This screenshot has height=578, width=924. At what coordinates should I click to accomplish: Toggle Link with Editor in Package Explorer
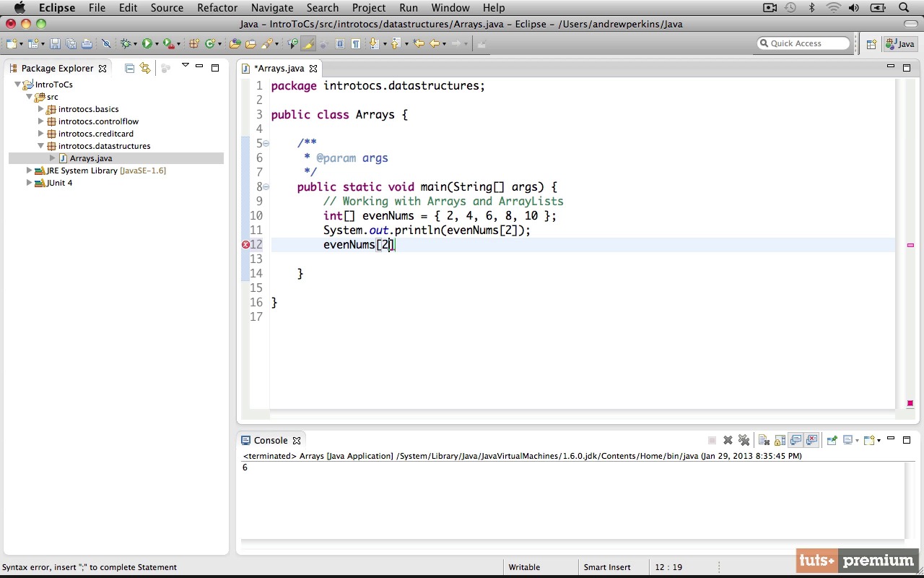pyautogui.click(x=145, y=68)
